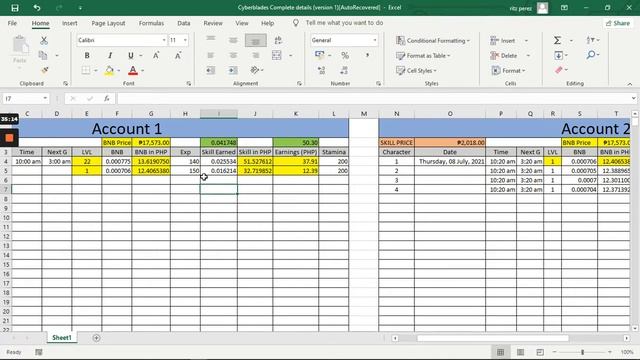640x360 pixels.
Task: Click the Save icon in title bar
Action: (15, 8)
